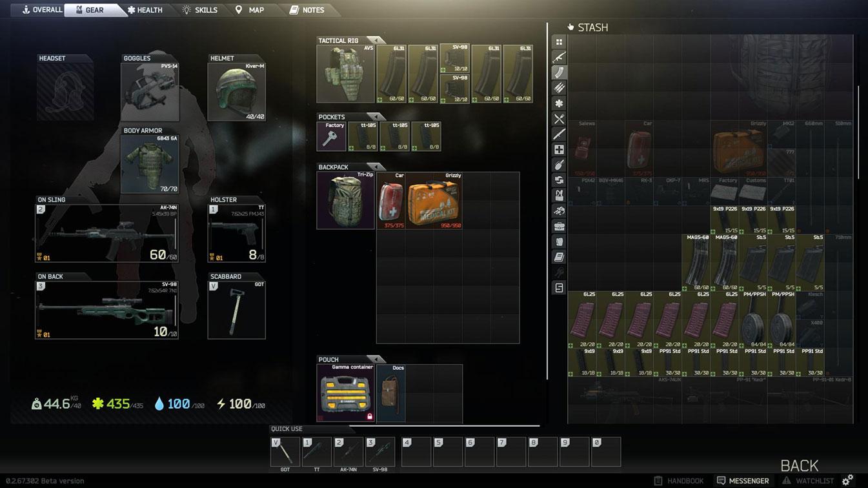Toggle the tactical vest filter in stash
Image resolution: width=868 pixels, height=488 pixels.
pyautogui.click(x=559, y=196)
